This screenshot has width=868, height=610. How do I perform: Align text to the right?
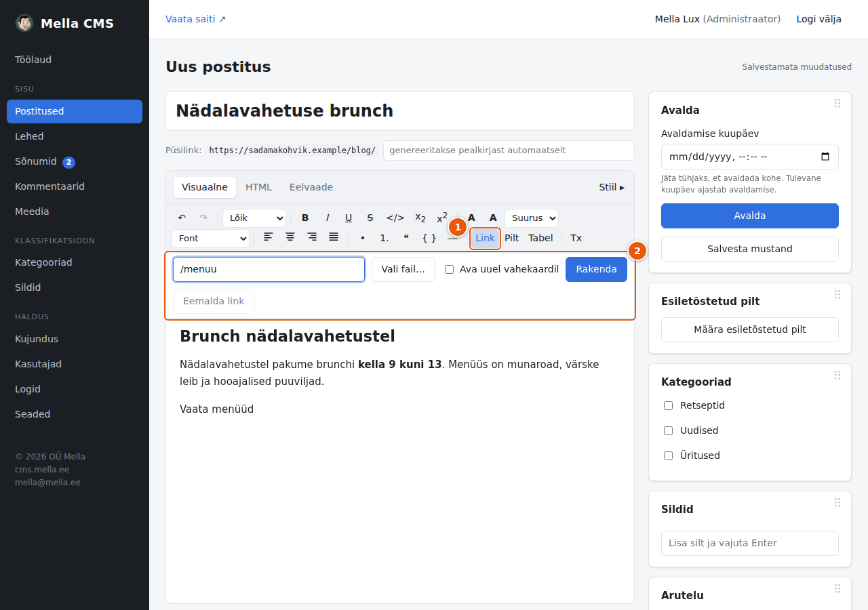[312, 237]
